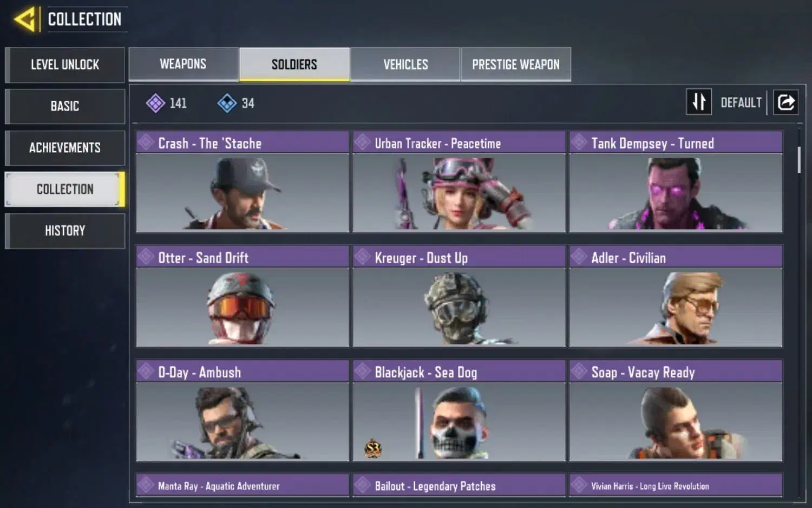Select the Urban Tracker - Peacetime skin

tap(459, 182)
